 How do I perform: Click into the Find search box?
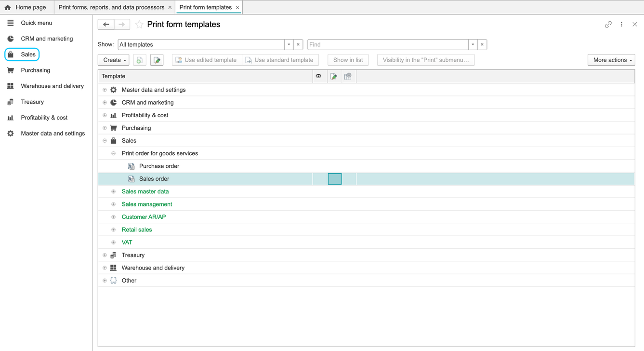pyautogui.click(x=388, y=44)
